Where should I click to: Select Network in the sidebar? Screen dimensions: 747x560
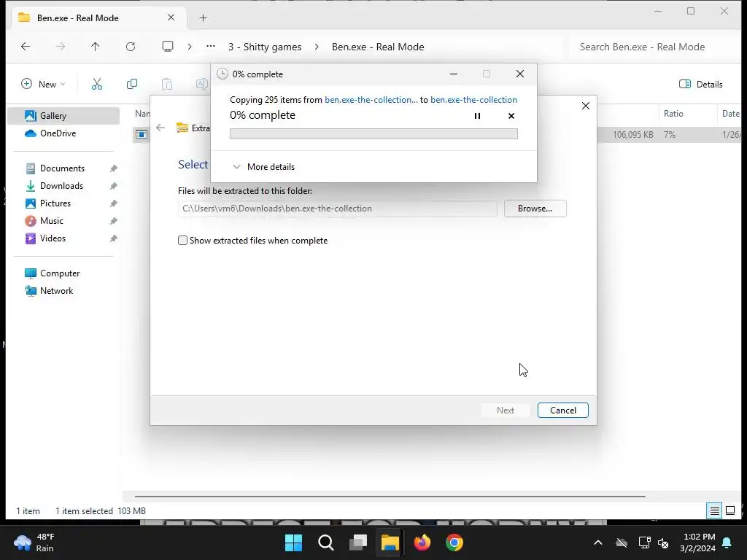pyautogui.click(x=56, y=291)
